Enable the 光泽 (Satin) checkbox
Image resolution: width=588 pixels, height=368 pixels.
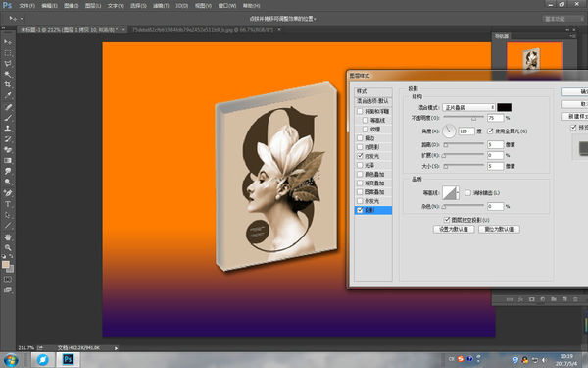click(x=360, y=165)
